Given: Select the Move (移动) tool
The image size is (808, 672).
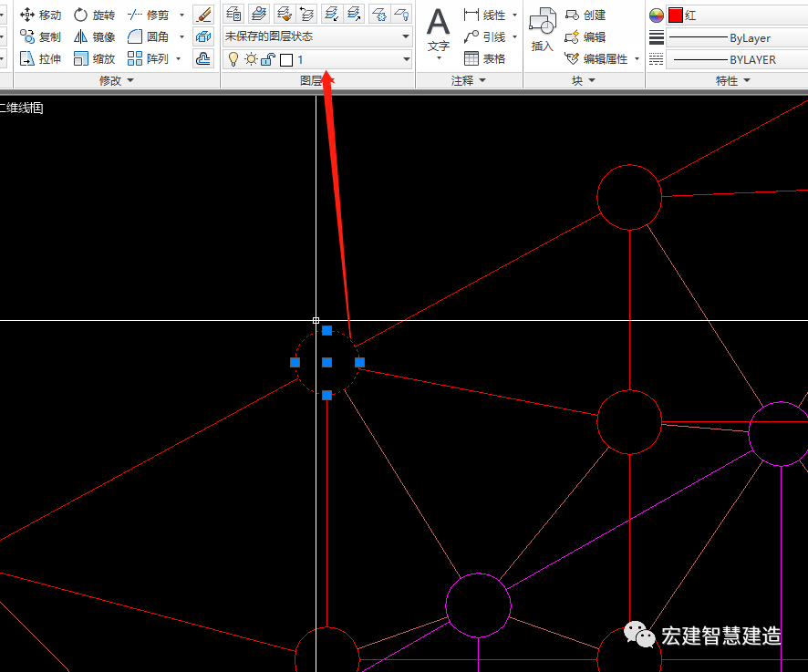Looking at the screenshot, I should pyautogui.click(x=40, y=15).
